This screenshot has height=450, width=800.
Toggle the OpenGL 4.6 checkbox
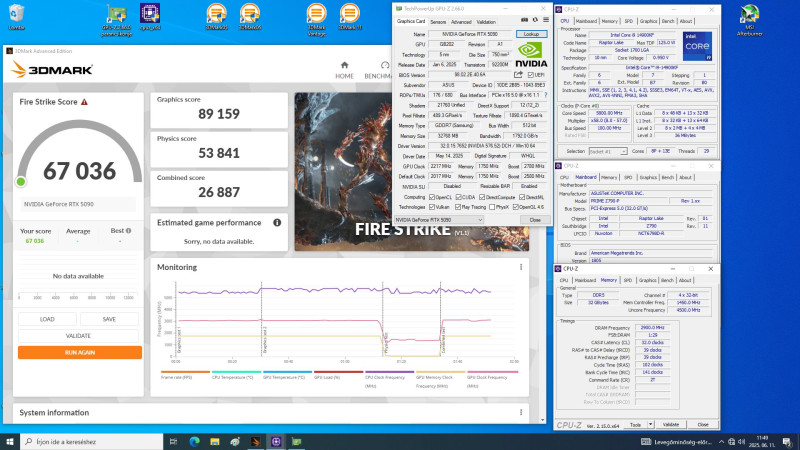coord(515,207)
